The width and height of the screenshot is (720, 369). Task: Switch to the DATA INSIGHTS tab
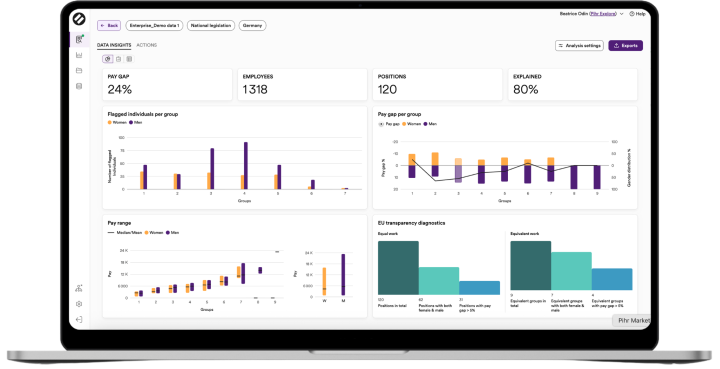114,45
